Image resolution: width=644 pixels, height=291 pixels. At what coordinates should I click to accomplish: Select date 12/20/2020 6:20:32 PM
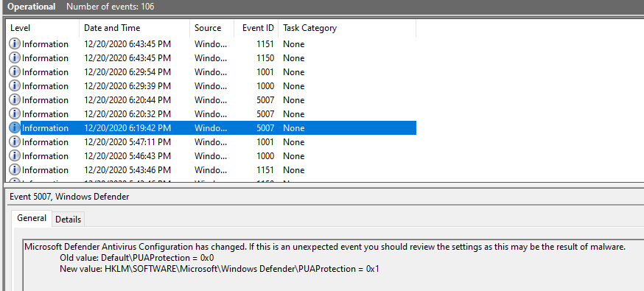[x=127, y=113]
